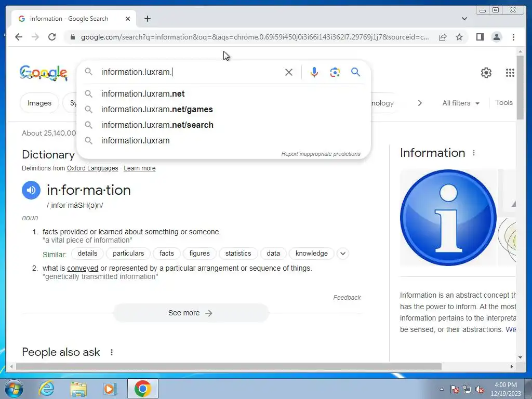Select the synonym chip knowledge

click(x=312, y=254)
